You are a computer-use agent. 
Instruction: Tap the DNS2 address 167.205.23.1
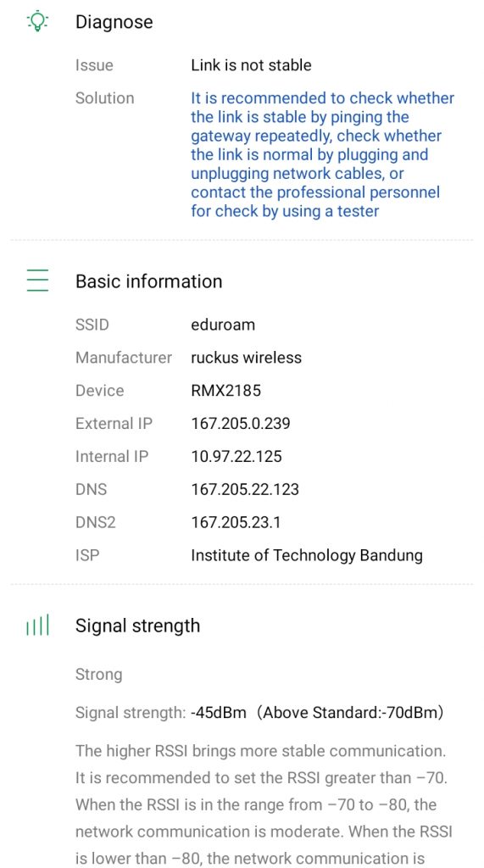(236, 522)
